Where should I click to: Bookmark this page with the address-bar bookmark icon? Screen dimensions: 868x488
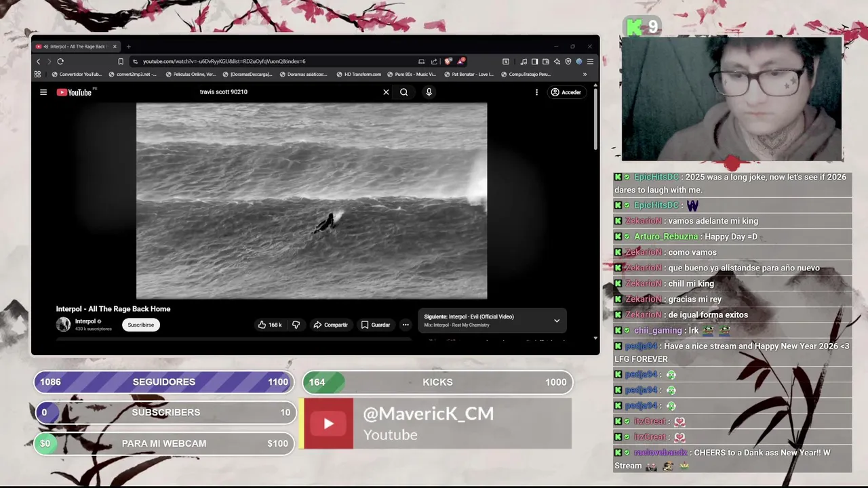121,61
